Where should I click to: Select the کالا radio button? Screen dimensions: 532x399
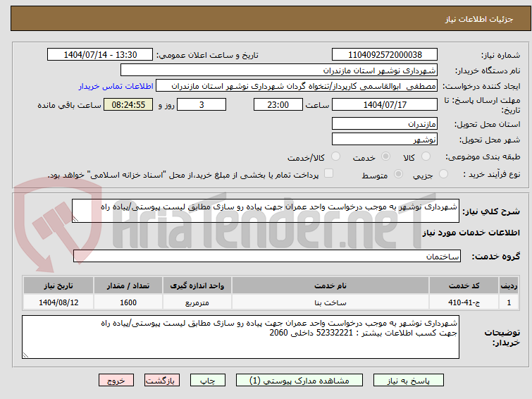426,156
